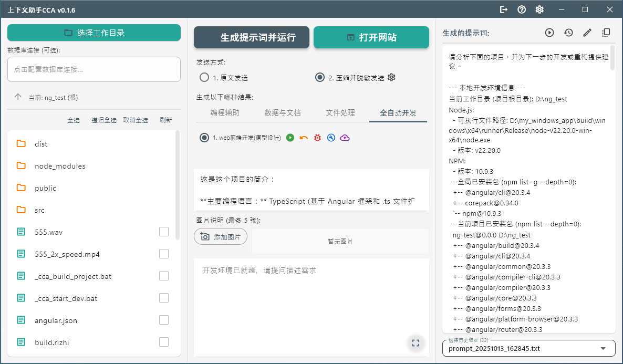623x364 pixels.
Task: Open the debug (bug) icon for the task
Action: click(x=317, y=138)
